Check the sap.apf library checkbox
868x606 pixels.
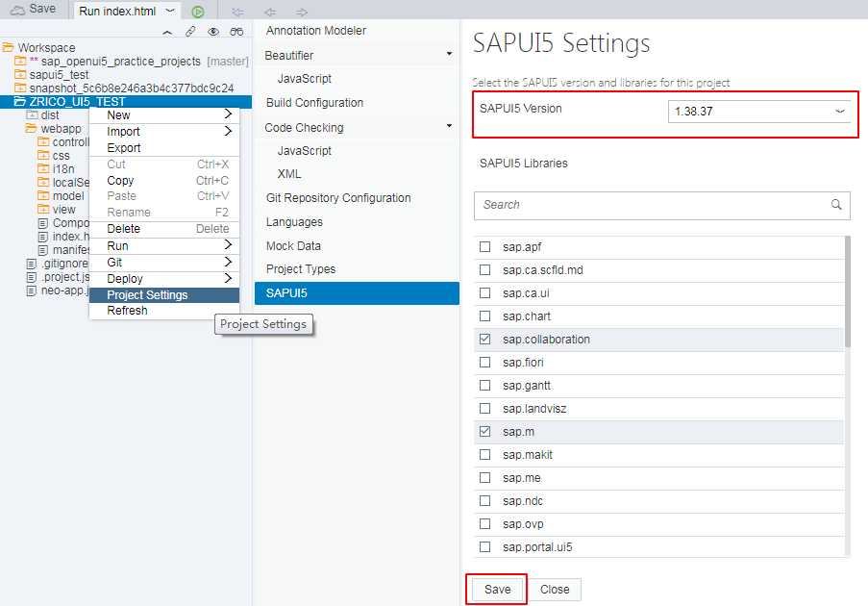[484, 246]
